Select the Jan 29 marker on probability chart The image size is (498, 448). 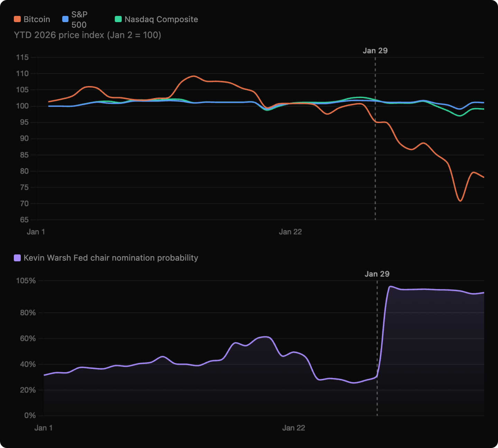pyautogui.click(x=377, y=274)
